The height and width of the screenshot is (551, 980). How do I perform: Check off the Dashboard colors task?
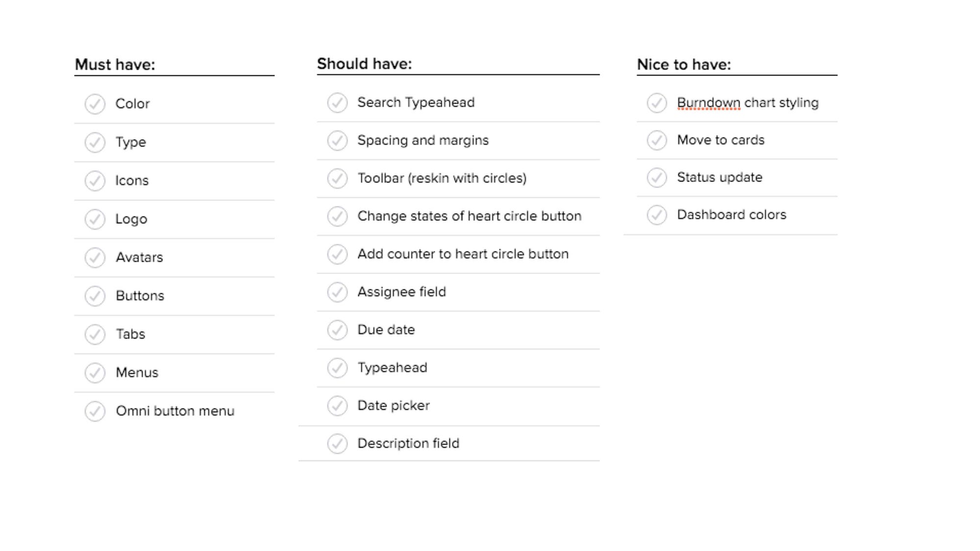tap(657, 215)
